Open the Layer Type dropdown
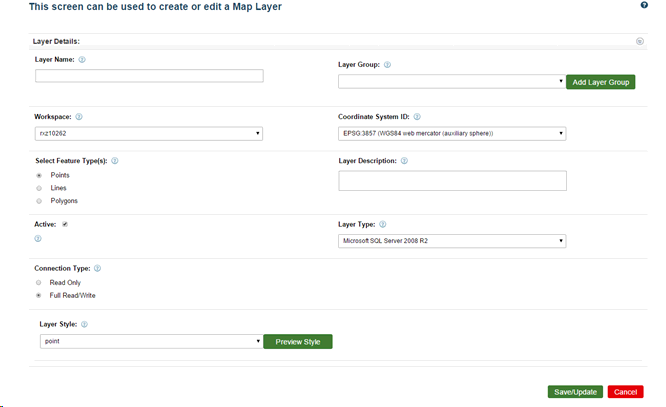 click(x=452, y=241)
